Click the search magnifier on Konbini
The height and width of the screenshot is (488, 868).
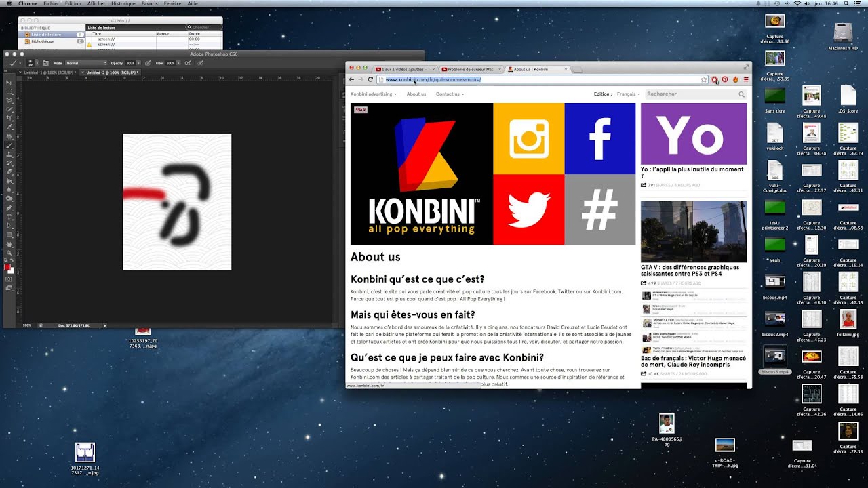(742, 94)
